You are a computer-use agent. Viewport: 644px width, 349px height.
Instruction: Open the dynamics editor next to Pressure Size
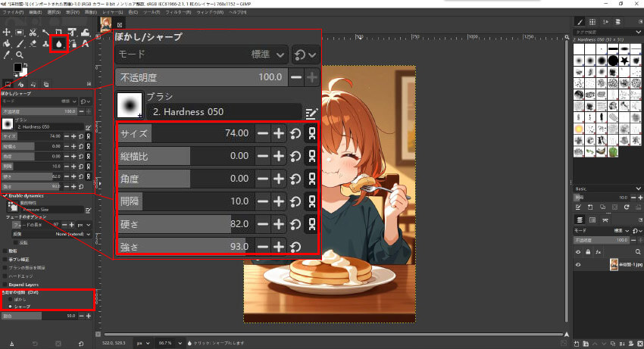pos(88,210)
